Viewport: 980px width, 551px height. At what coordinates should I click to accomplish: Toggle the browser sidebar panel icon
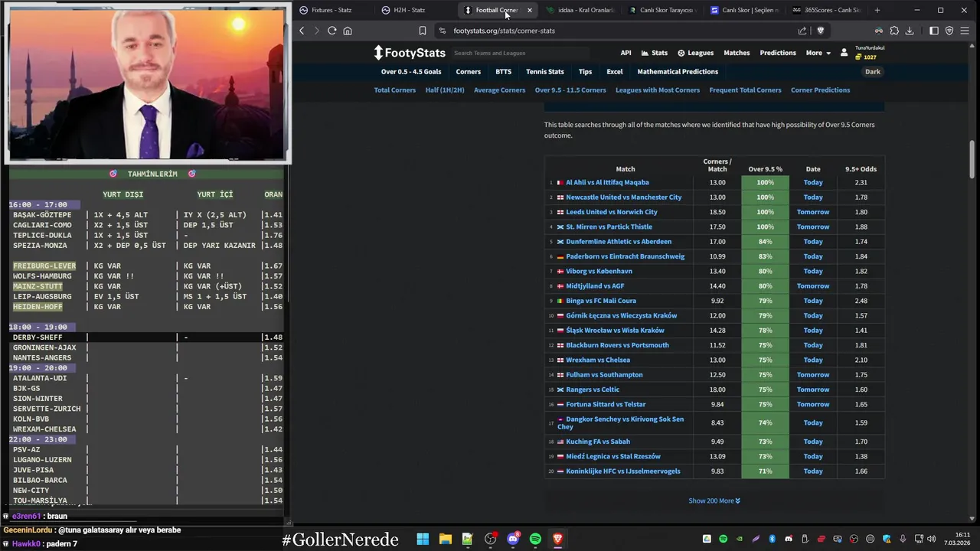(x=934, y=31)
